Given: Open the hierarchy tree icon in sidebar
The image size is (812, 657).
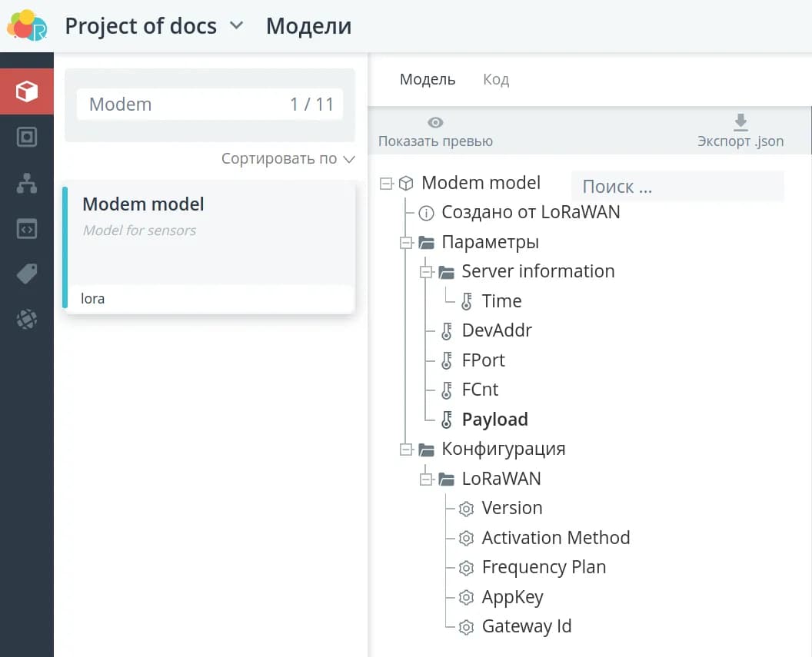Looking at the screenshot, I should pyautogui.click(x=27, y=184).
